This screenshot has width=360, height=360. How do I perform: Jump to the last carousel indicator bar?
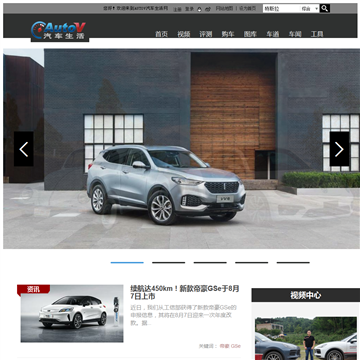(x=293, y=263)
